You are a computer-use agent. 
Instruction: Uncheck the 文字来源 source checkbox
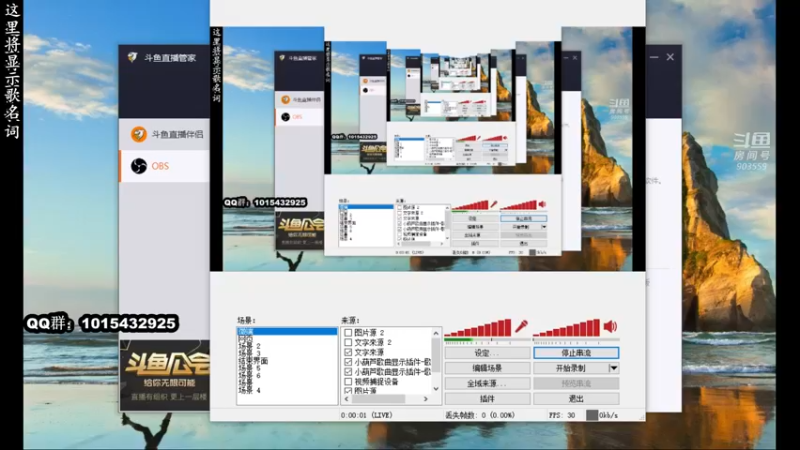[348, 352]
